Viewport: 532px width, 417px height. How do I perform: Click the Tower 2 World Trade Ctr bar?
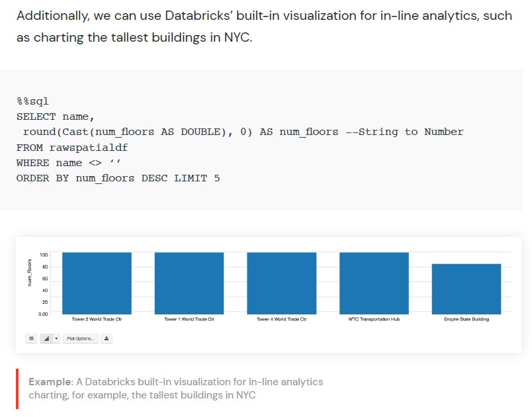click(97, 283)
